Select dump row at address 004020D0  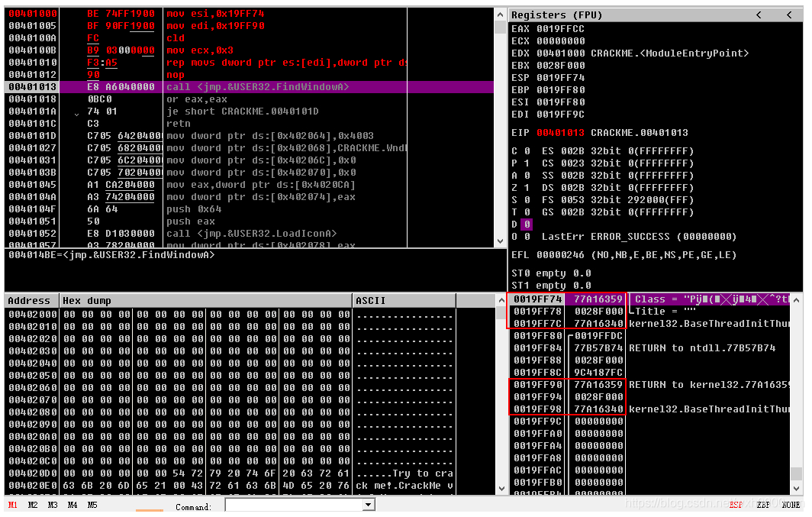tap(231, 473)
